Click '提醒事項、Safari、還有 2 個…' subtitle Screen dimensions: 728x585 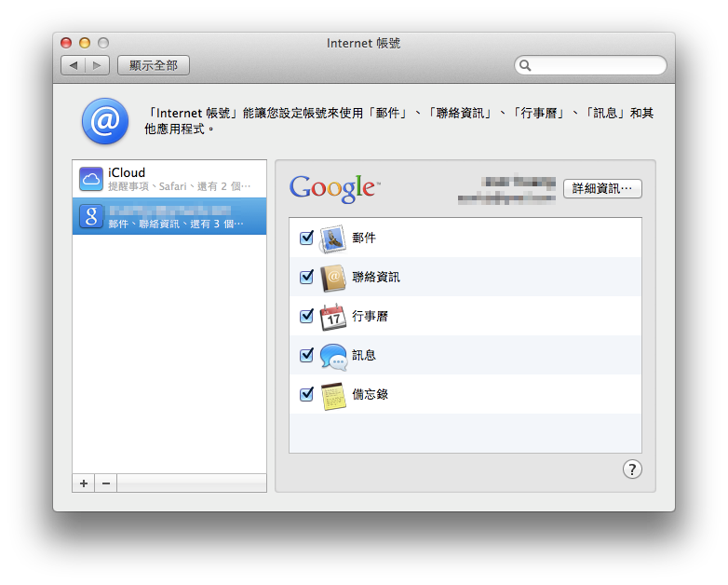tap(180, 187)
